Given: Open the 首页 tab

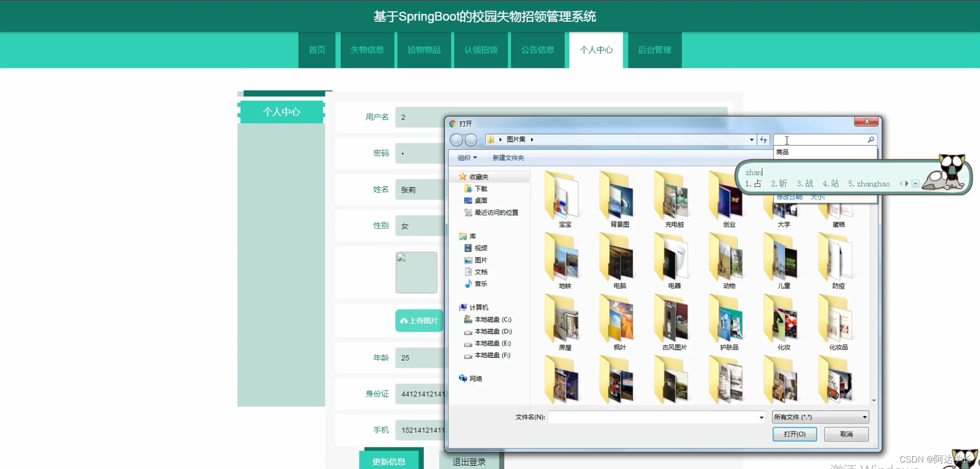Looking at the screenshot, I should click(x=317, y=50).
